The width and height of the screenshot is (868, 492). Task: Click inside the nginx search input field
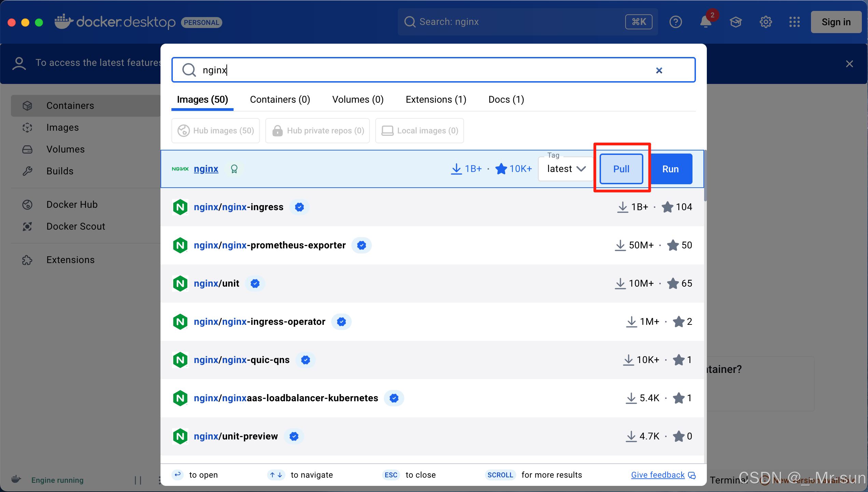tap(410, 70)
